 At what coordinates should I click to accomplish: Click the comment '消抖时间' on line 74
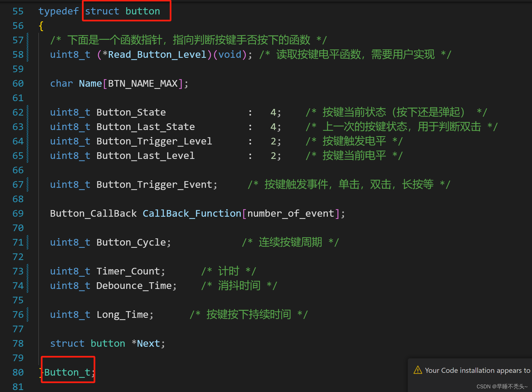coord(239,286)
